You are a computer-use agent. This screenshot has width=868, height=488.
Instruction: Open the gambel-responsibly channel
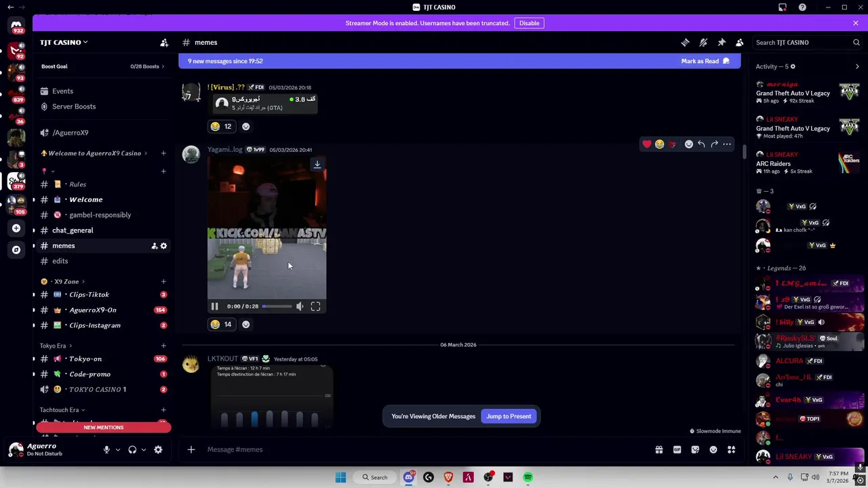pos(100,215)
